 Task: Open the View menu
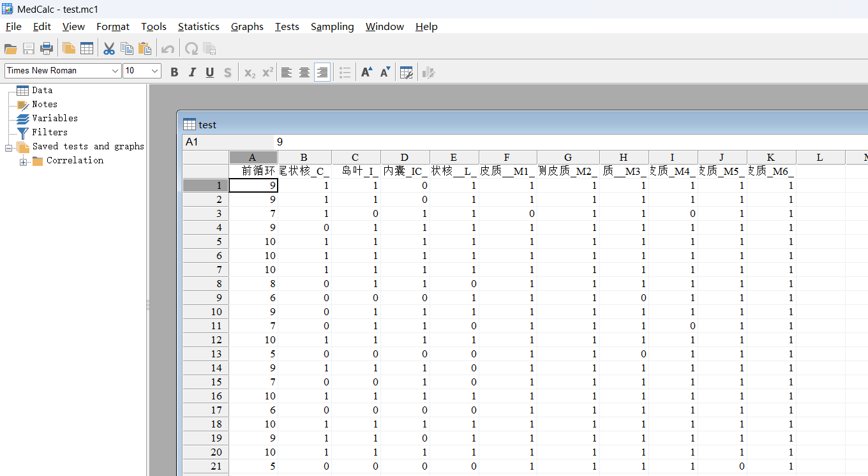click(x=73, y=26)
